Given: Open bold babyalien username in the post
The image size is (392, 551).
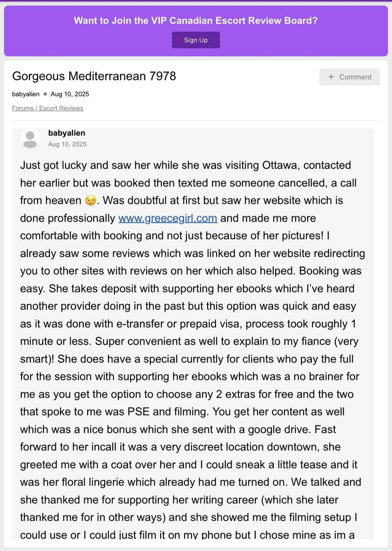Looking at the screenshot, I should pyautogui.click(x=67, y=133).
